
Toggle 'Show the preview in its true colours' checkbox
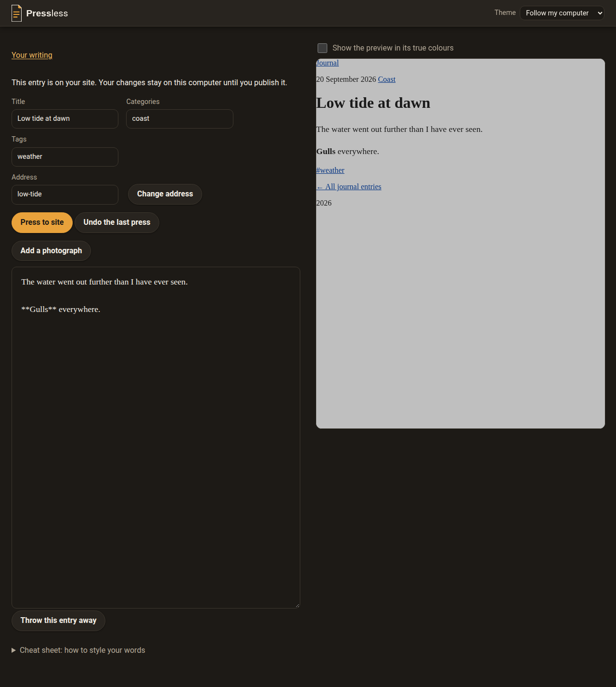(x=322, y=48)
